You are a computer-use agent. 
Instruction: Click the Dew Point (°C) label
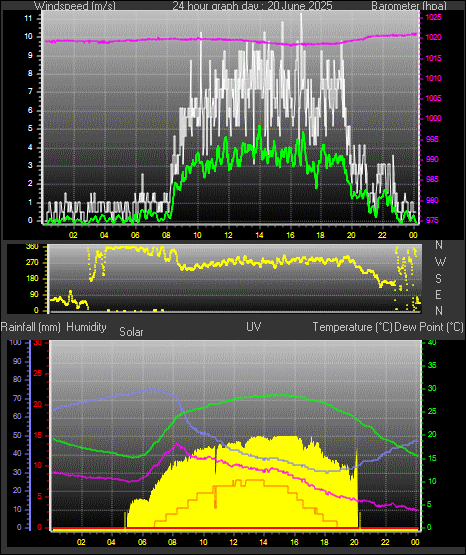point(429,327)
